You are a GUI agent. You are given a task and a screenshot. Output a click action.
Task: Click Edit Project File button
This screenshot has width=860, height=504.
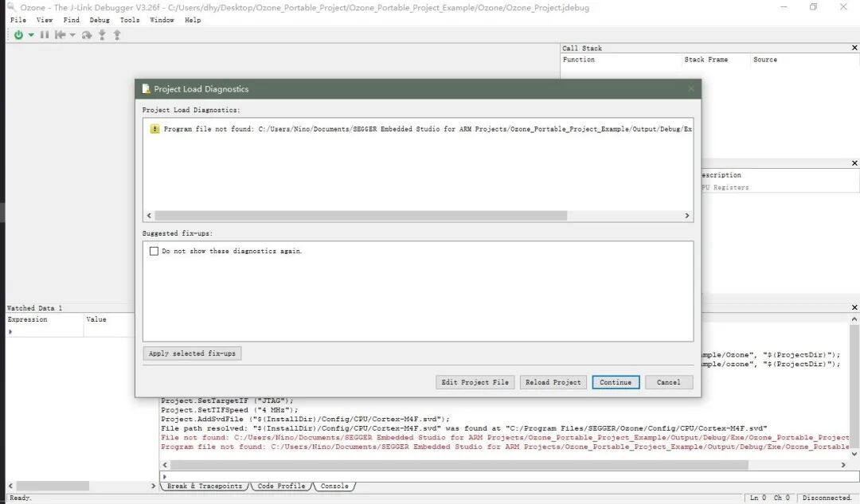(x=475, y=382)
